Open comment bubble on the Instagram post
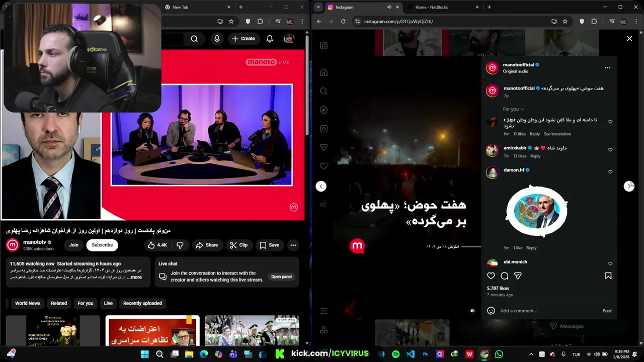Viewport: 644px width, 362px height. [x=505, y=276]
